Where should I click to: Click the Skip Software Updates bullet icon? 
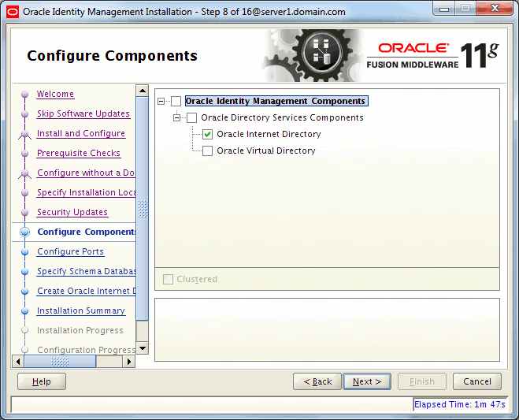pyautogui.click(x=25, y=114)
